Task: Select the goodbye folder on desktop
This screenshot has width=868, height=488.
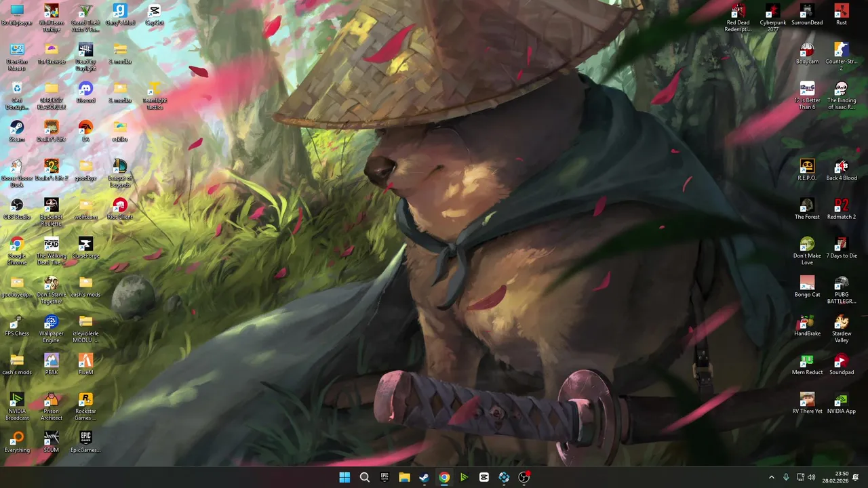Action: point(85,170)
